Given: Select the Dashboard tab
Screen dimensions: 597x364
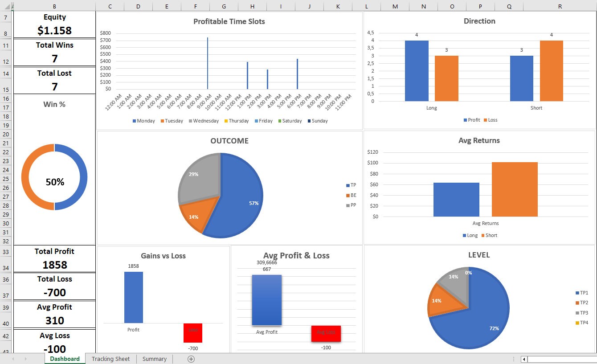Looking at the screenshot, I should click(64, 359).
